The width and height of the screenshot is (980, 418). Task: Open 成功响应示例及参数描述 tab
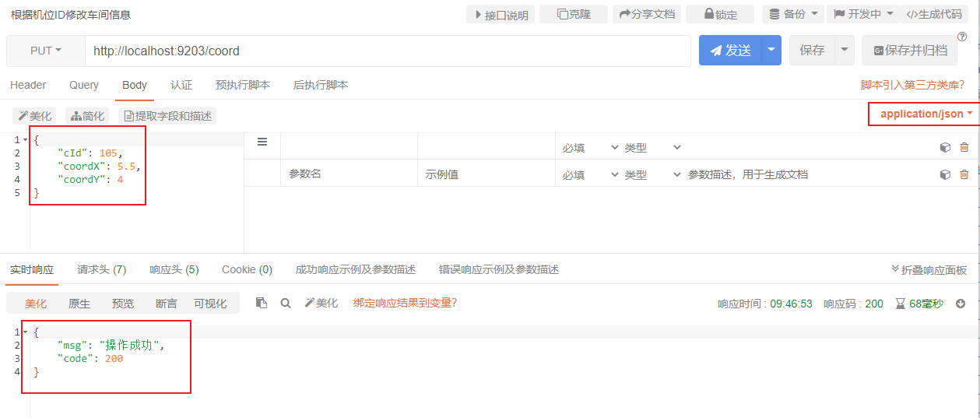pyautogui.click(x=356, y=269)
